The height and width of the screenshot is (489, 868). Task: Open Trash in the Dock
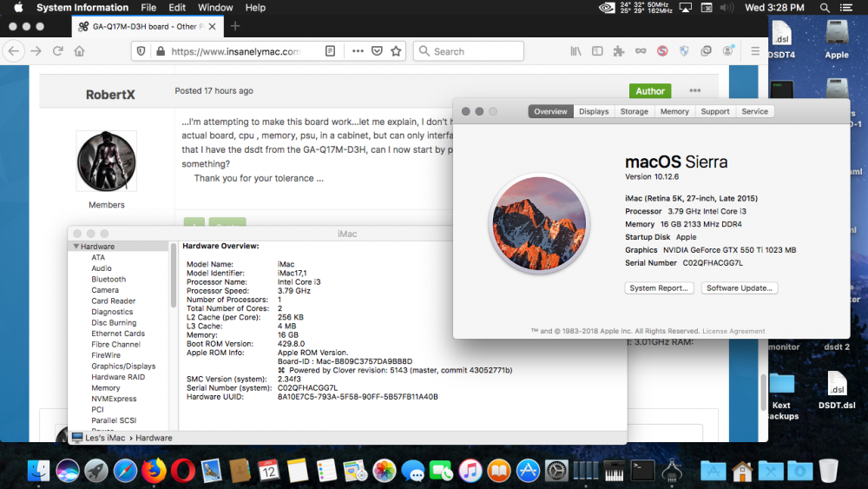829,471
